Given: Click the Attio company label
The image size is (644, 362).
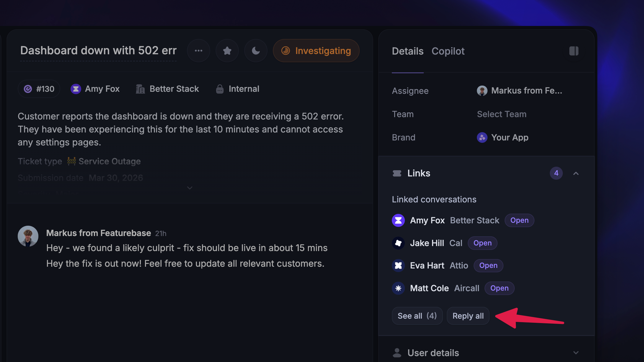Looking at the screenshot, I should click(459, 266).
